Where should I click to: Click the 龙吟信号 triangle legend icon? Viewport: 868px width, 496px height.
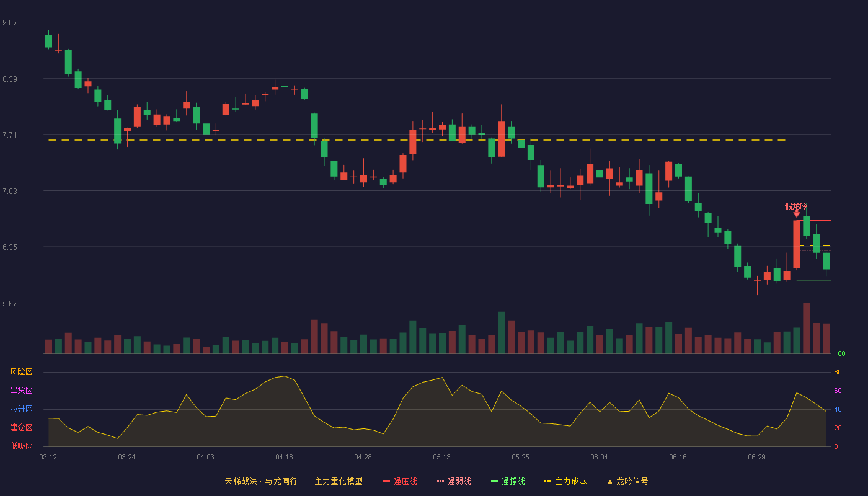point(609,482)
